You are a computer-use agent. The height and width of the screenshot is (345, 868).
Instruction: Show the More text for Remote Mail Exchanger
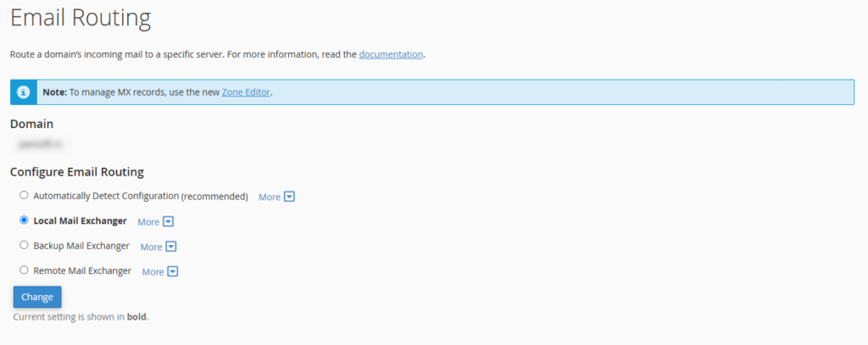tap(153, 272)
